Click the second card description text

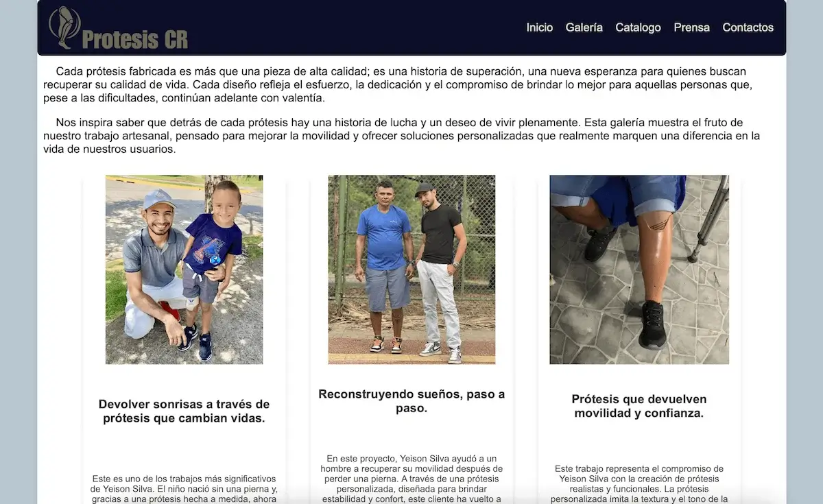[411, 479]
